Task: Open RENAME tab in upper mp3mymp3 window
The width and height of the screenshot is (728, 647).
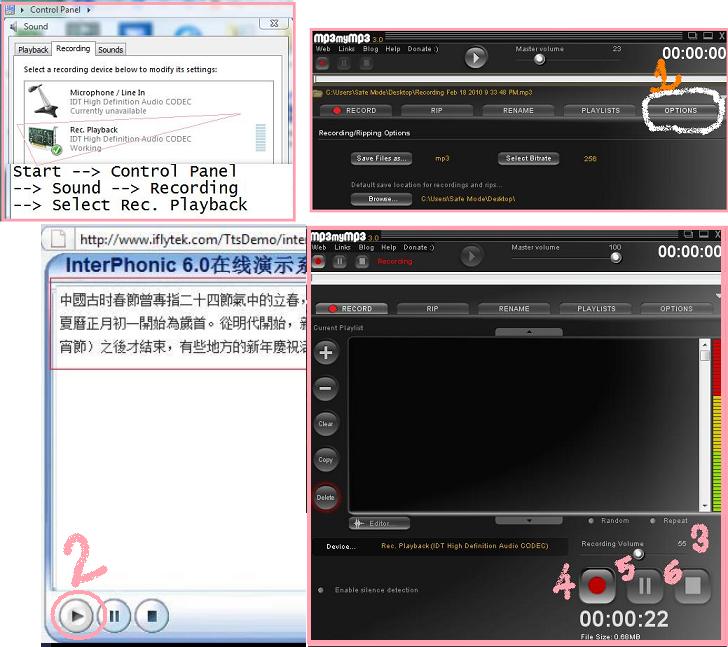Action: pos(518,110)
